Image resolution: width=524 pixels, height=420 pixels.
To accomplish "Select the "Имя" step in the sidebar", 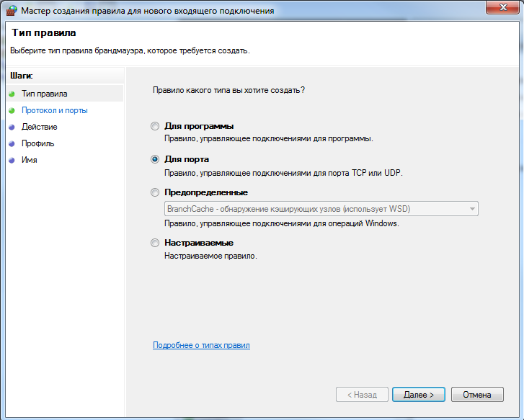I will (x=30, y=160).
